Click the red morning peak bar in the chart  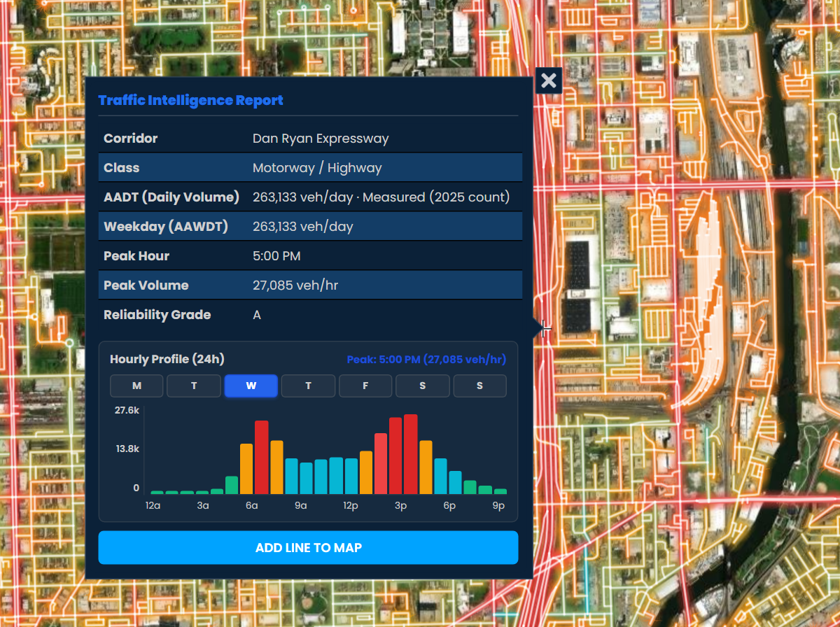(x=262, y=458)
